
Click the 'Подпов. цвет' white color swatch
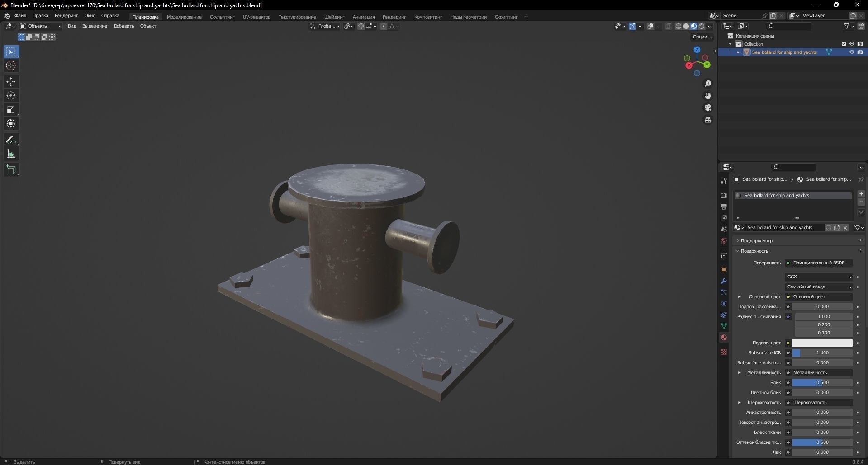tap(822, 343)
